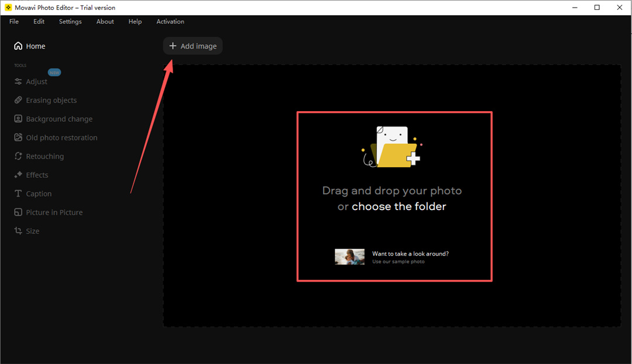Open the Effects label

point(37,175)
